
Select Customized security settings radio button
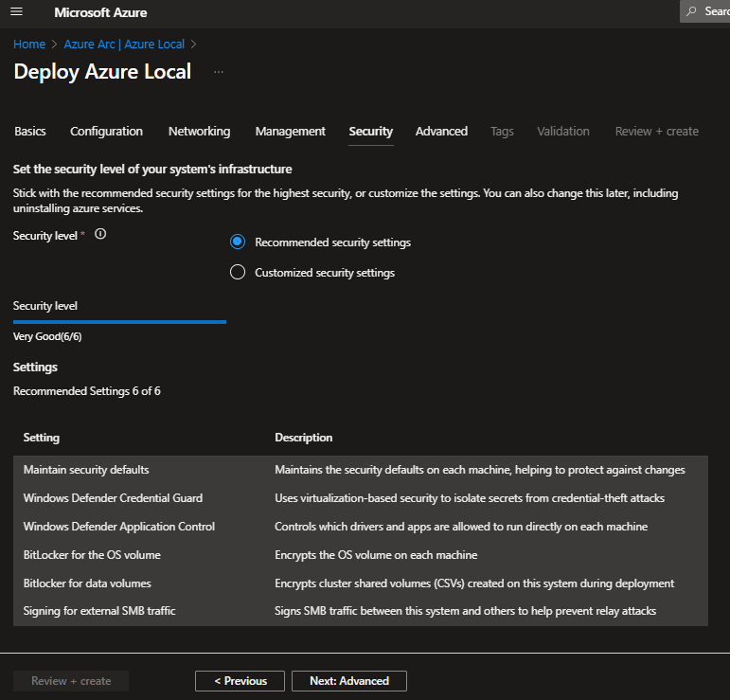238,272
